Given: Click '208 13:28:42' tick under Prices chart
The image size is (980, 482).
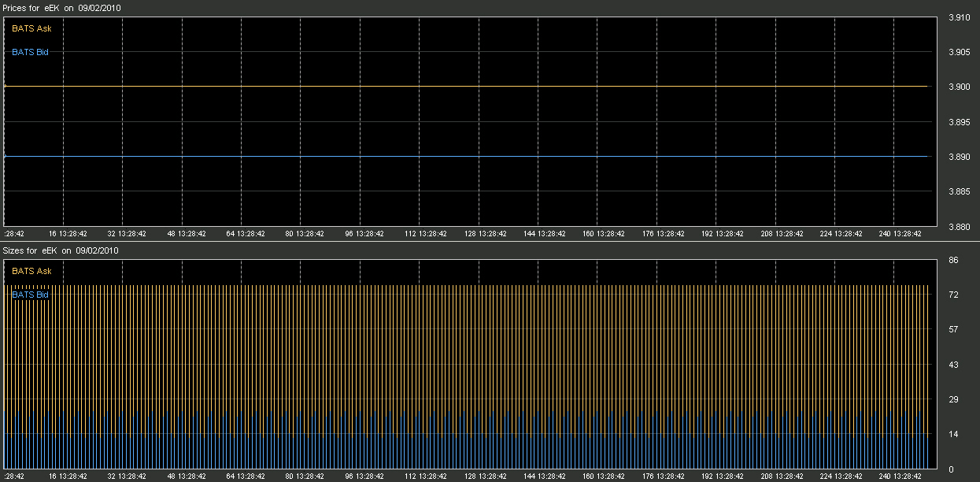Looking at the screenshot, I should tap(782, 234).
